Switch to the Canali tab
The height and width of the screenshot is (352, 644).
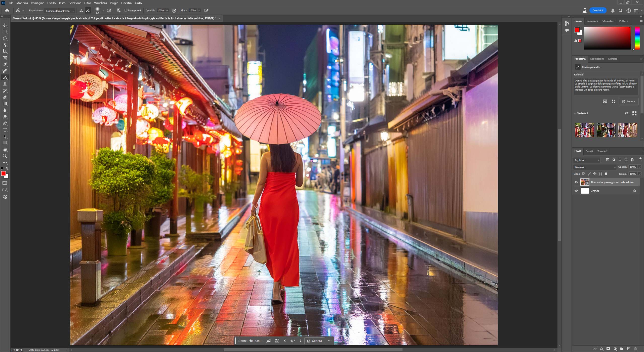click(589, 151)
